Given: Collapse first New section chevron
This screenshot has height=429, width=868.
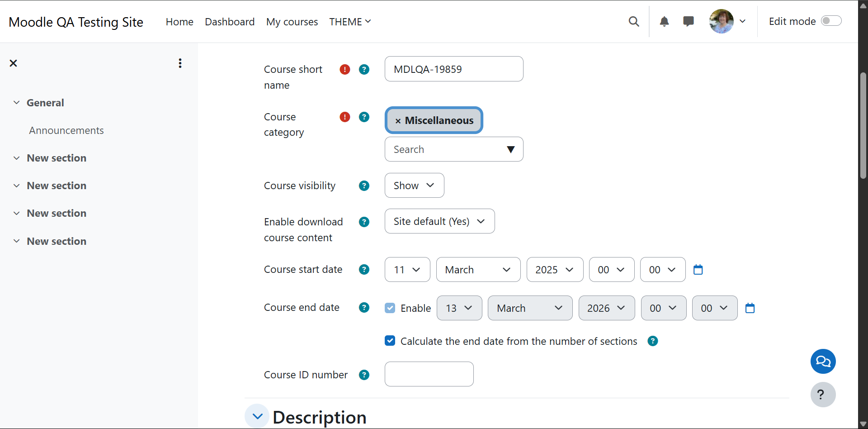Looking at the screenshot, I should (17, 158).
